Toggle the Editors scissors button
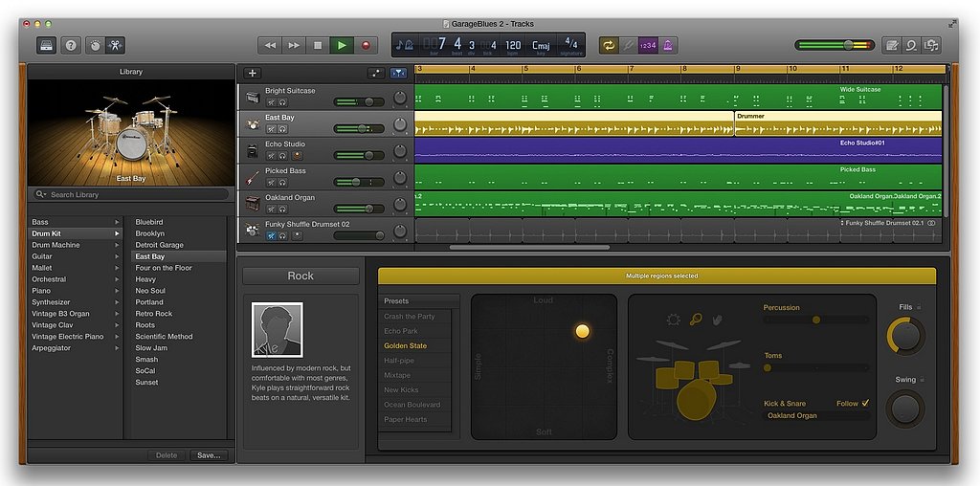This screenshot has height=486, width=980. coord(115,46)
